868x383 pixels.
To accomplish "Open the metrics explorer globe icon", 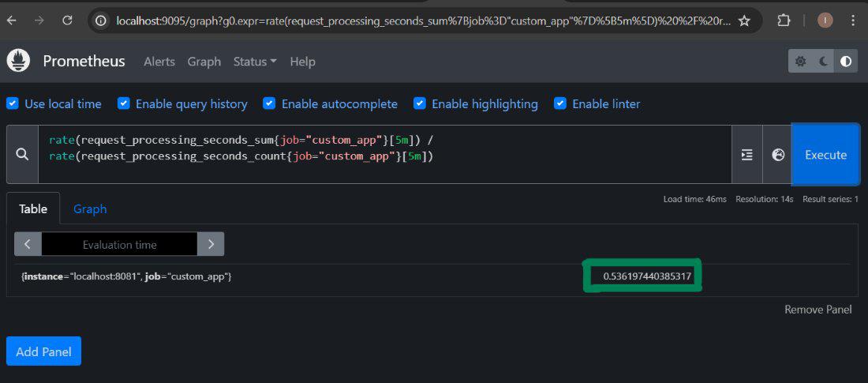I will tap(778, 155).
